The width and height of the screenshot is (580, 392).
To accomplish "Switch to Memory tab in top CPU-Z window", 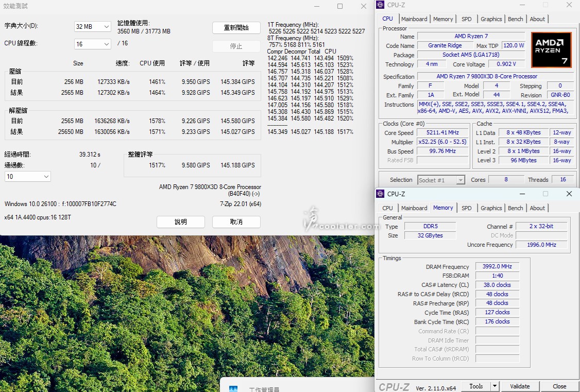I will (x=443, y=19).
